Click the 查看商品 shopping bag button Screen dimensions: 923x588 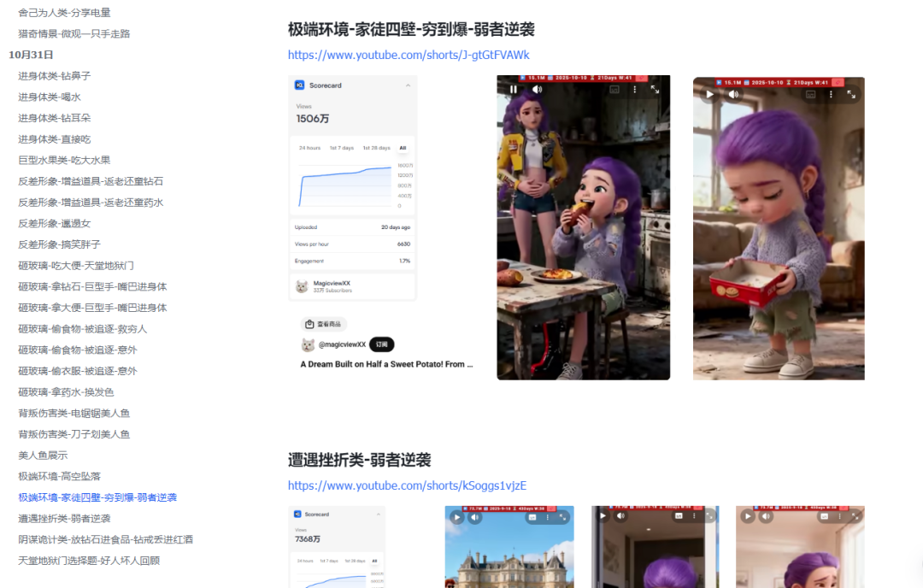pyautogui.click(x=324, y=324)
